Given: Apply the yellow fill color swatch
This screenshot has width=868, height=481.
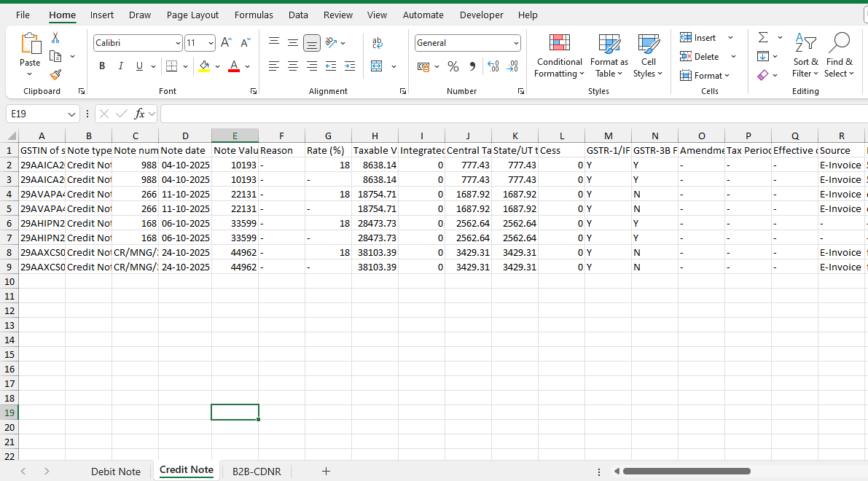Looking at the screenshot, I should tap(204, 66).
